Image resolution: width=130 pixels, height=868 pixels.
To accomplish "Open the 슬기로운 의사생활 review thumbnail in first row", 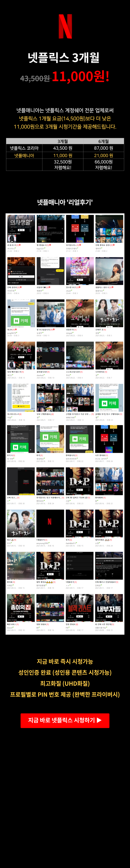I will tap(21, 229).
